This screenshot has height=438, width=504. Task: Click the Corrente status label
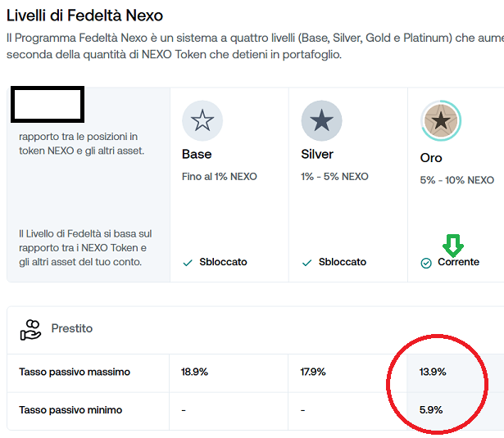click(458, 262)
